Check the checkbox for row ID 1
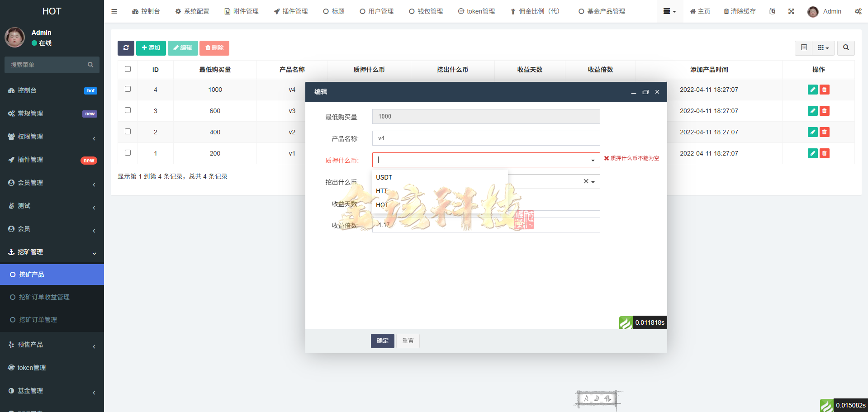 pos(128,153)
